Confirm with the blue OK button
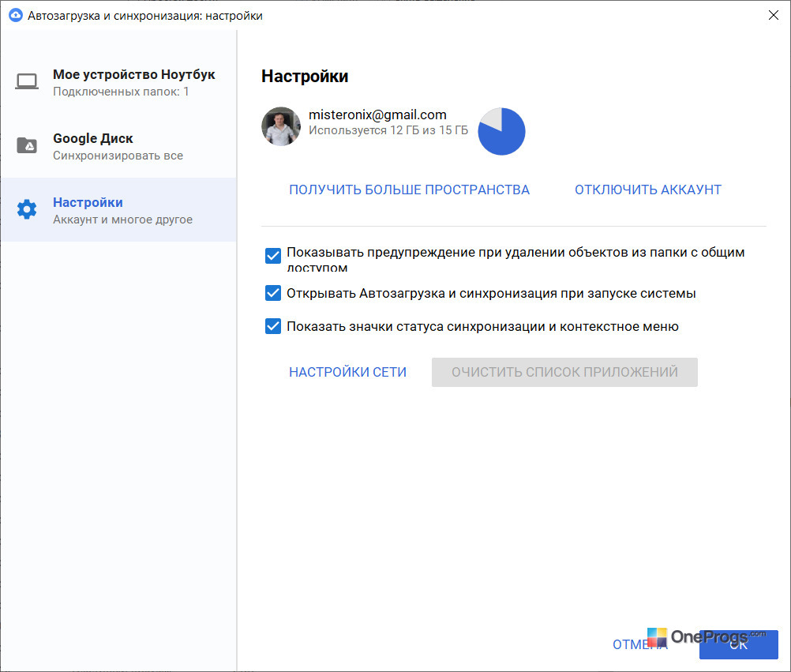This screenshot has height=672, width=791. pos(739,644)
